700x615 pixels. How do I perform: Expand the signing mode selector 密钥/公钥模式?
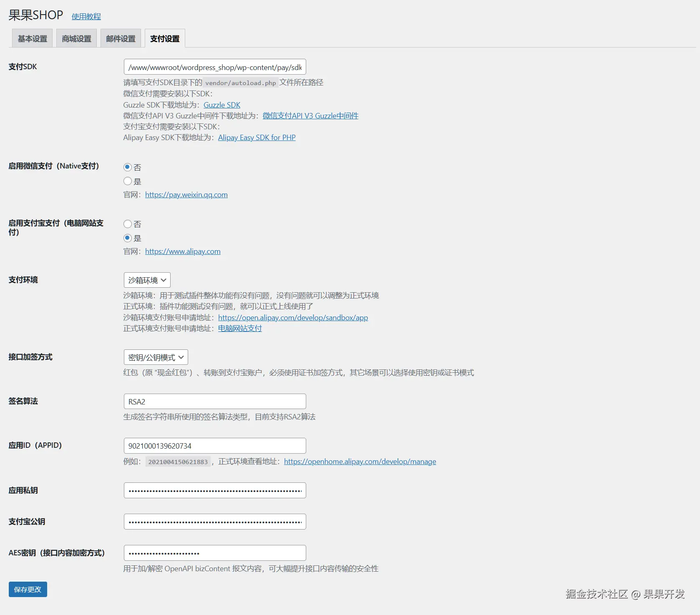pyautogui.click(x=155, y=357)
